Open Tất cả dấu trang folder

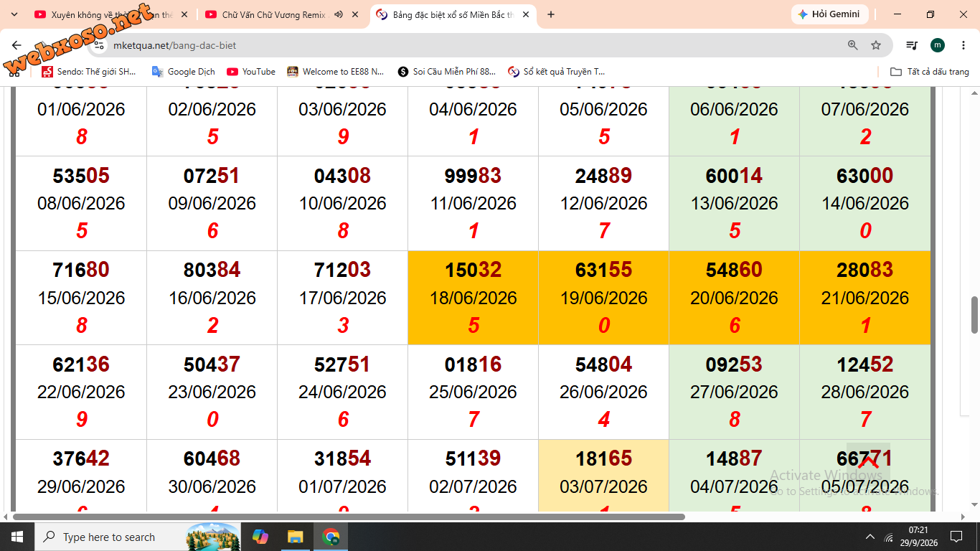tap(929, 72)
